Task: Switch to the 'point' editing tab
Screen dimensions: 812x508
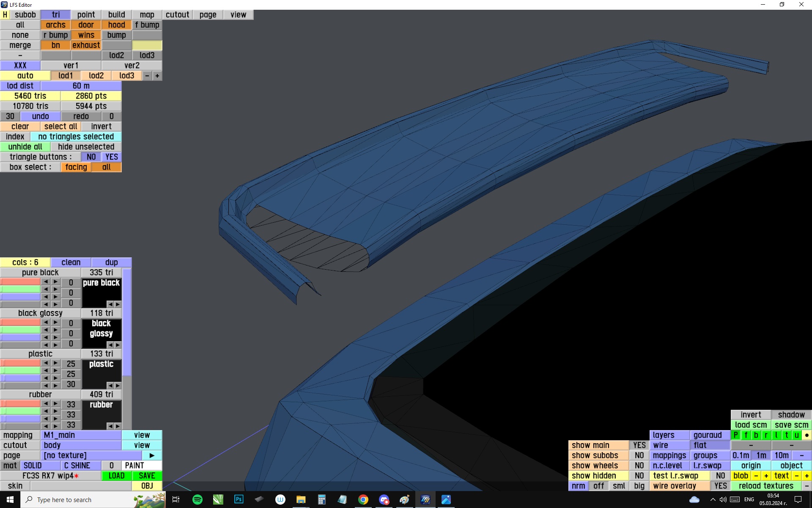Action: tap(86, 15)
